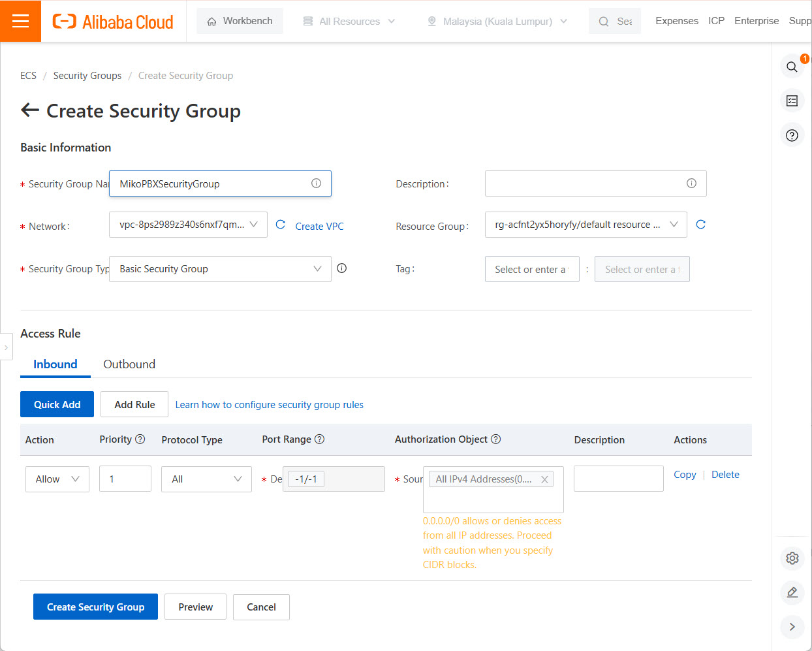Screen dimensions: 812x651
Task: Select the Inbound tab
Action: click(x=55, y=364)
